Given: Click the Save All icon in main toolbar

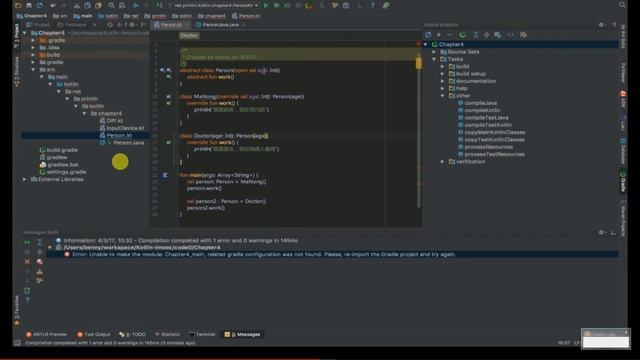Looking at the screenshot, I should click(x=29, y=5).
